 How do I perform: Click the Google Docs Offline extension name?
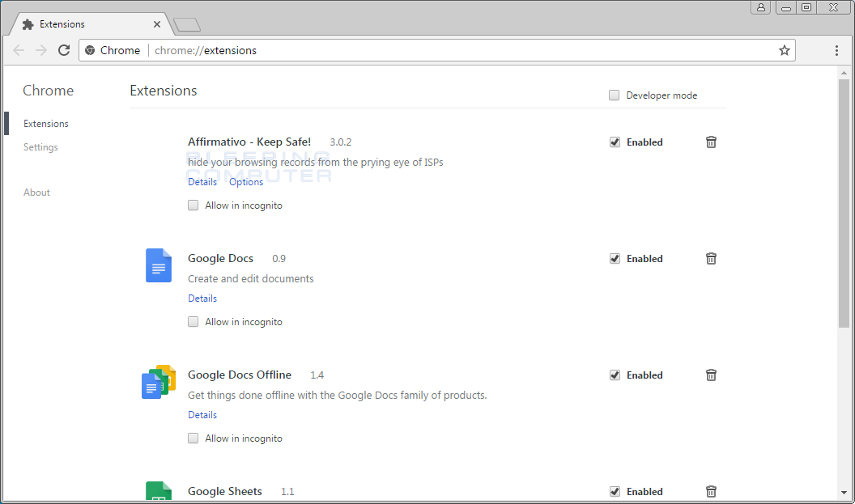[240, 375]
